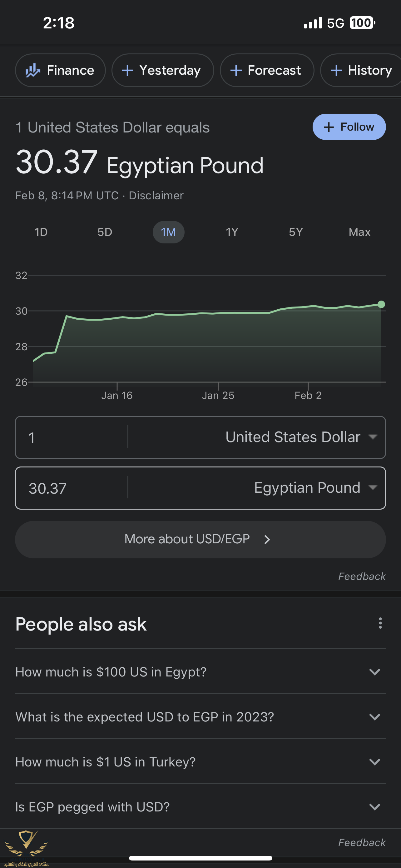Tap the green endpoint dot on the chart
Screen dimensions: 401x868
pyautogui.click(x=381, y=304)
